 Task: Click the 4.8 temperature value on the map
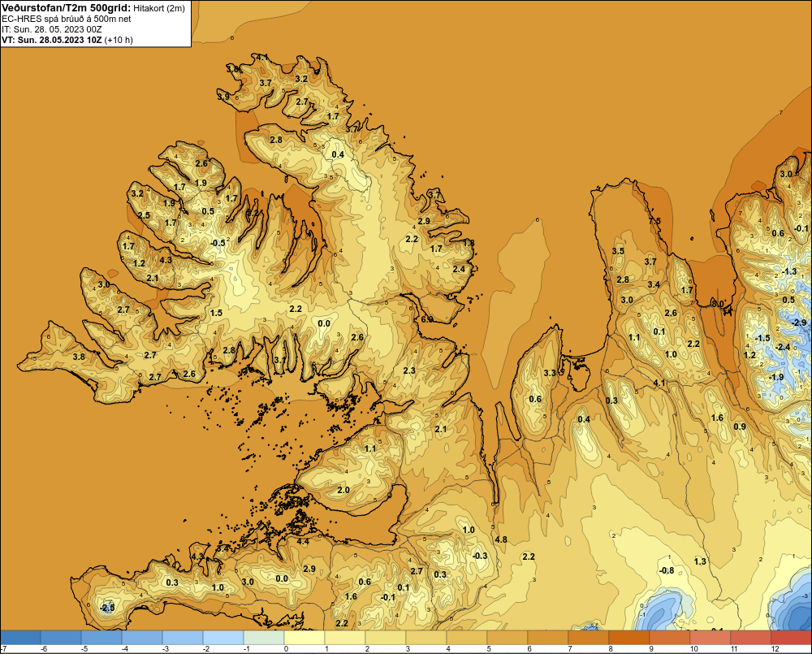[501, 539]
